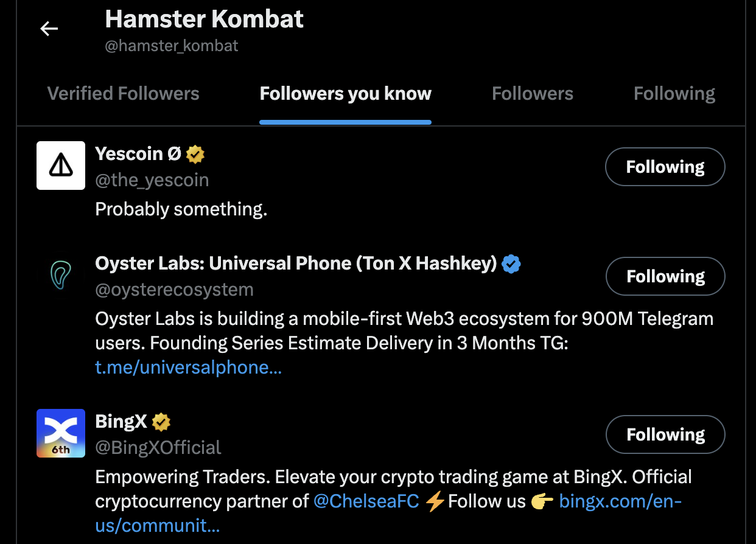
Task: Toggle Following button for Oyster Labs
Action: click(665, 276)
